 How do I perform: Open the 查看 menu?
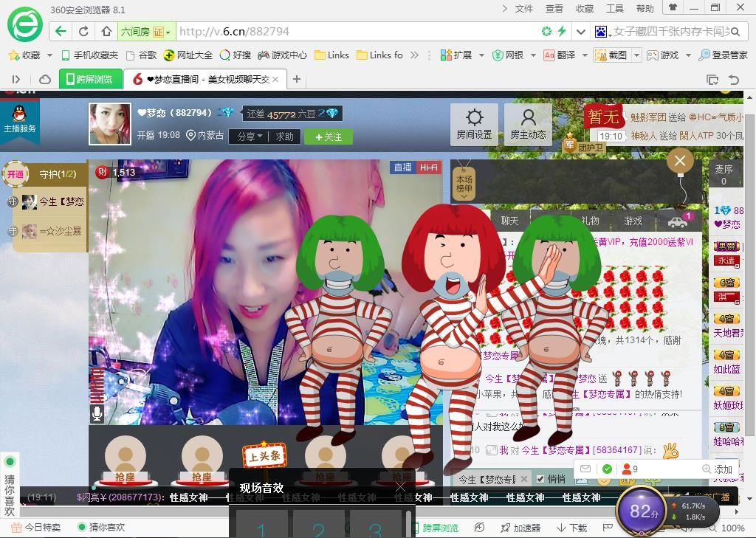pyautogui.click(x=554, y=8)
